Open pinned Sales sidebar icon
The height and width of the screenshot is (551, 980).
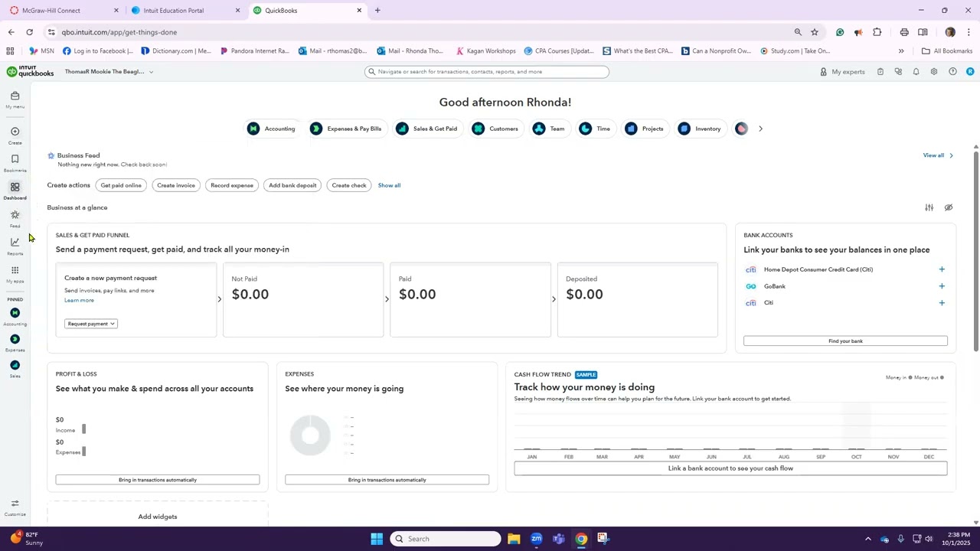(x=15, y=365)
